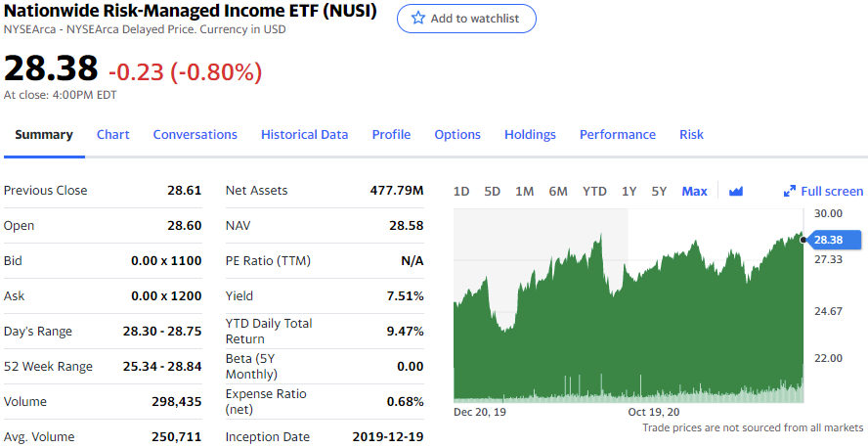868x448 pixels.
Task: Click the 52 Week Range value 25.34 - 28.84
Action: pyautogui.click(x=162, y=367)
